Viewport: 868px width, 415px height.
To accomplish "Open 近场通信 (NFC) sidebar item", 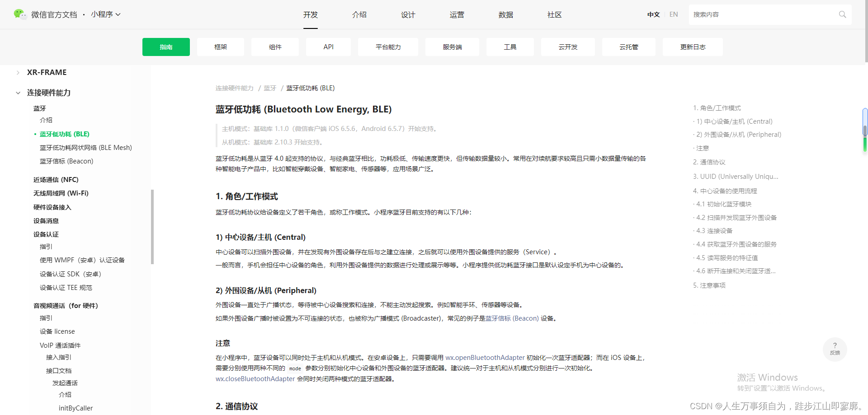I will click(x=56, y=180).
